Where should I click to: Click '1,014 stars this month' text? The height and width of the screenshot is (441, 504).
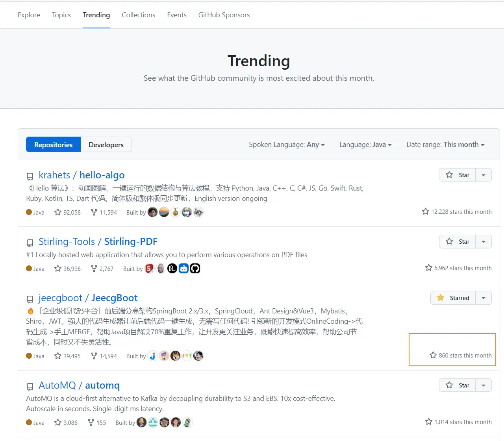(x=463, y=422)
